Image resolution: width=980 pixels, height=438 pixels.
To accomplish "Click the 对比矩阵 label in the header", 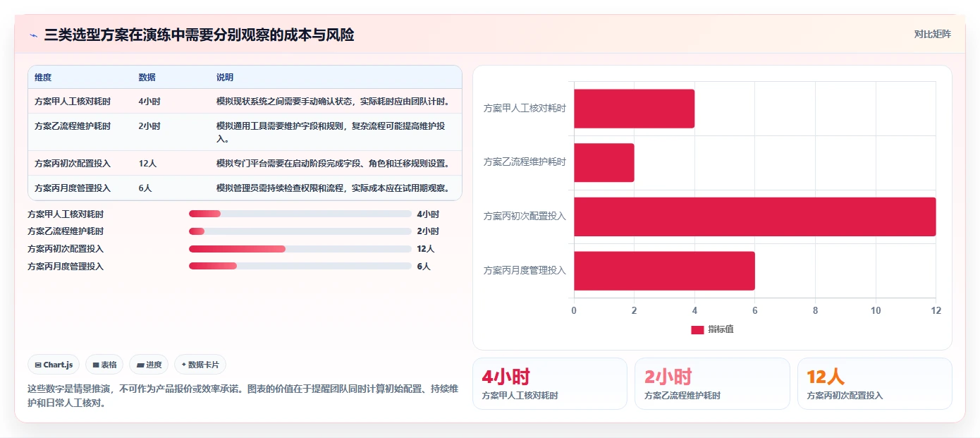I will [x=932, y=34].
